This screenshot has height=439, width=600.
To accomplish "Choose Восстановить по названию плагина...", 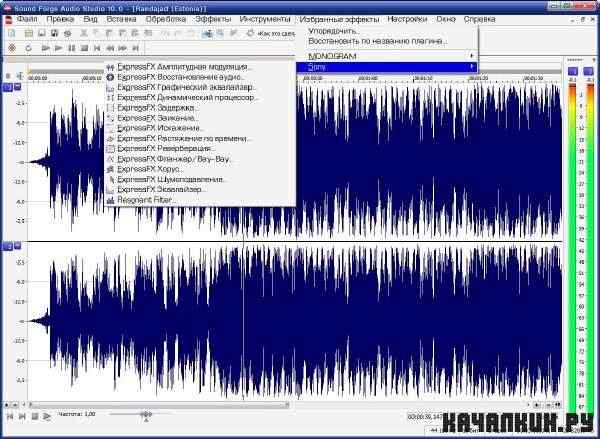I will point(387,41).
